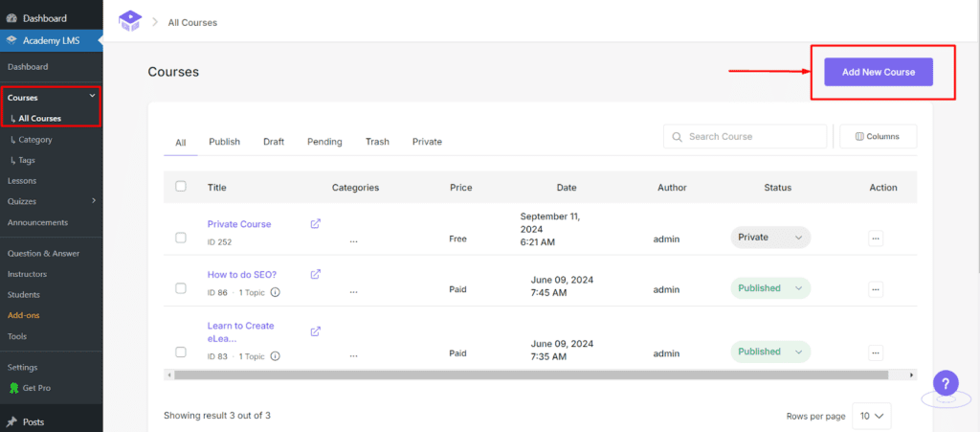Click the Get Pro rocket icon in sidebar

[14, 388]
